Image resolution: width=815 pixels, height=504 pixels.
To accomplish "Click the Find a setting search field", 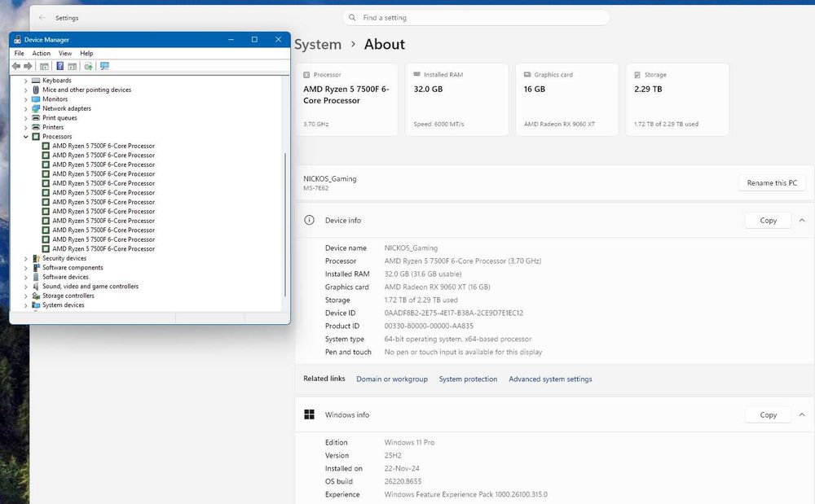I will [476, 18].
